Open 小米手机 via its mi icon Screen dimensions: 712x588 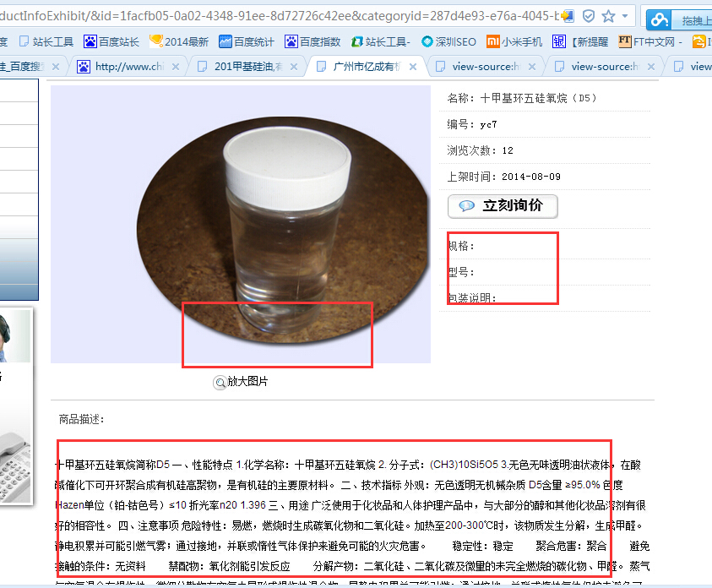tap(492, 40)
